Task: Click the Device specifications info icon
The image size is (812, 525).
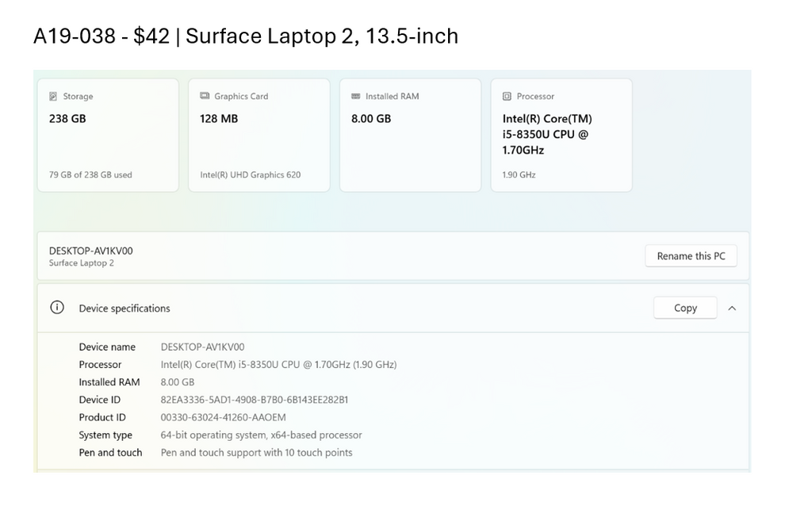Action: (56, 308)
